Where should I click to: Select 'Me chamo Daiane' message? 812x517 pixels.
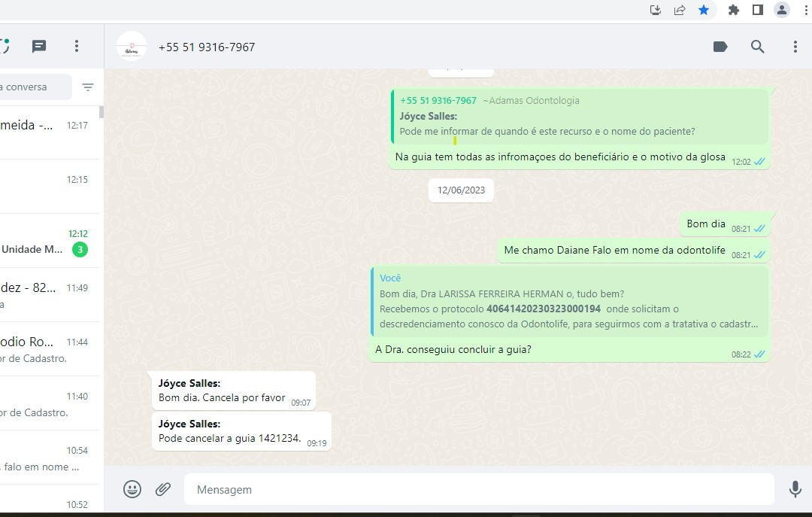click(633, 251)
